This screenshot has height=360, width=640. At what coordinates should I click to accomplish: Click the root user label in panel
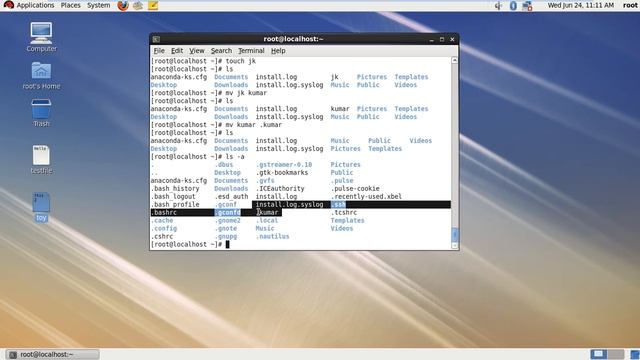(630, 5)
